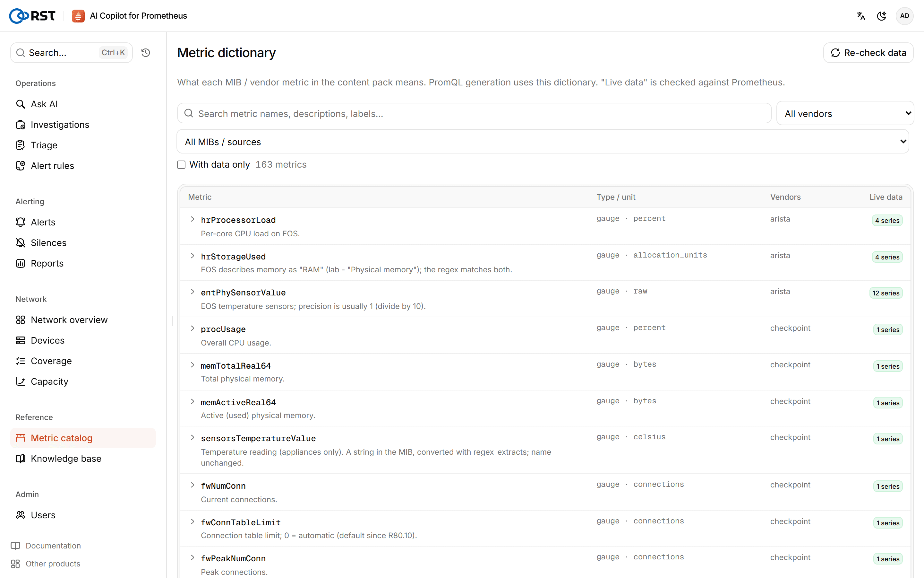924x578 pixels.
Task: Click the Reports chart icon
Action: pyautogui.click(x=21, y=263)
